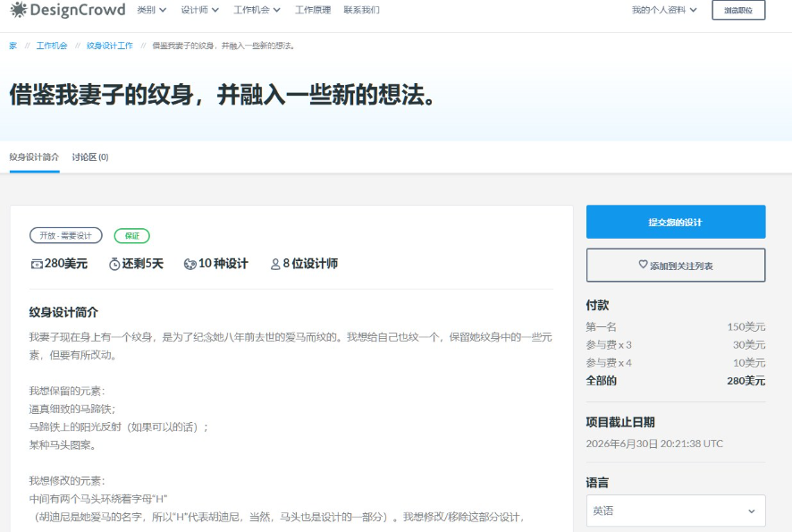792x532 pixels.
Task: Expand 我的个人资料 account menu
Action: [664, 10]
